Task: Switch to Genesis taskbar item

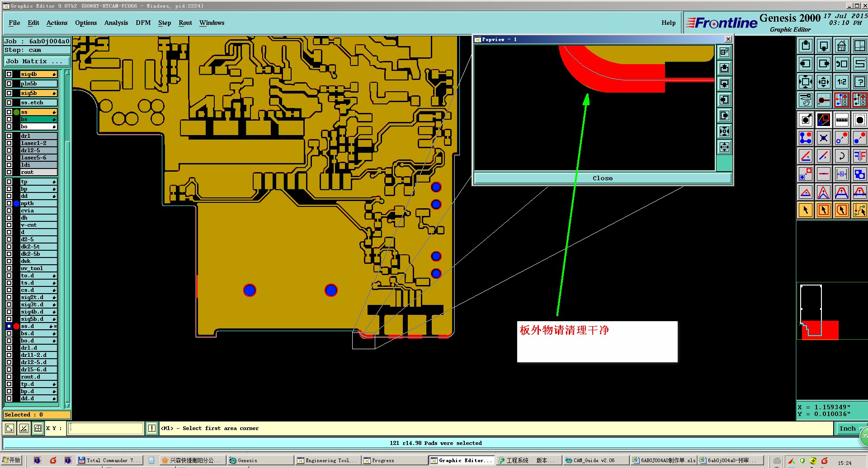Action: [259, 460]
